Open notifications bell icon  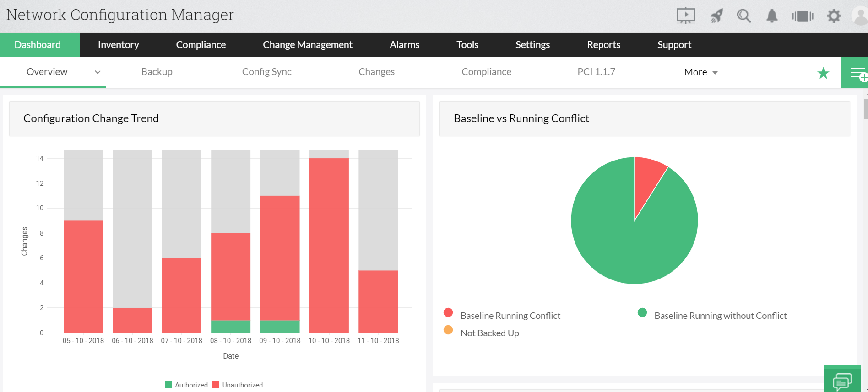pyautogui.click(x=772, y=16)
